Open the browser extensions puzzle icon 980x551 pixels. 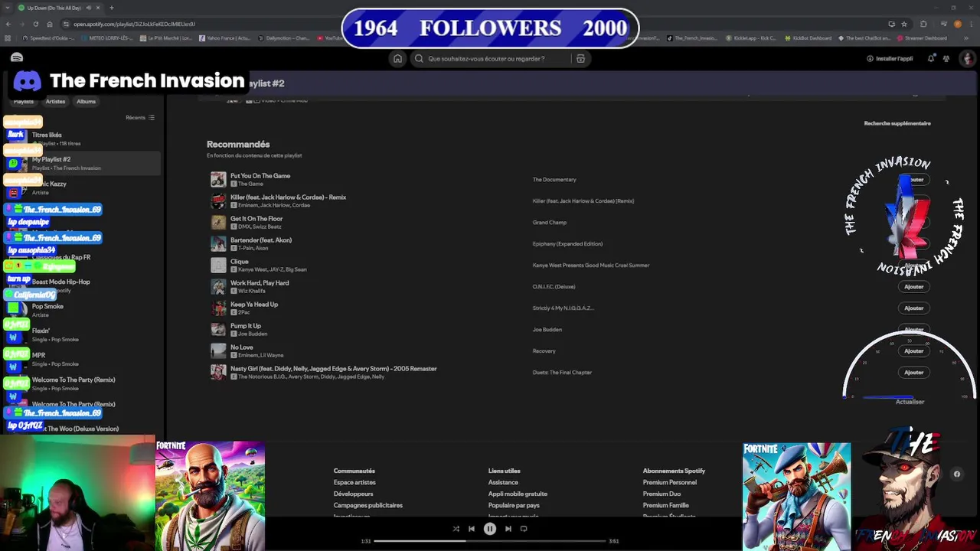point(923,24)
